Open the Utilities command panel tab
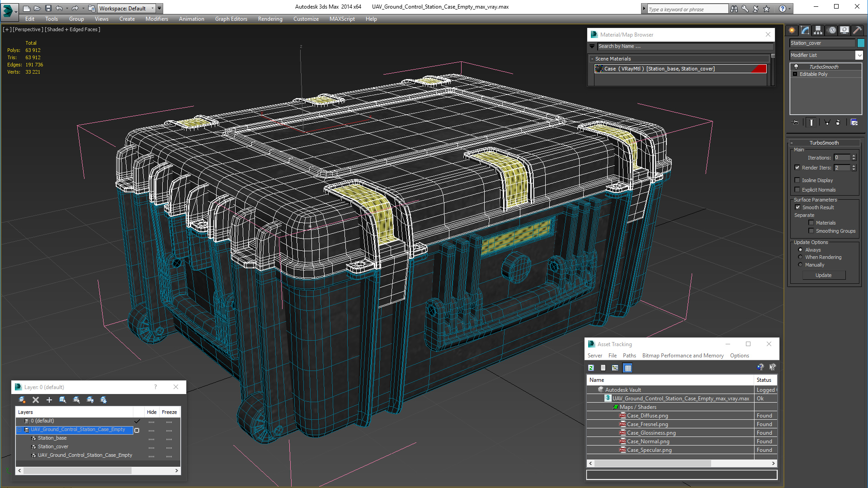Image resolution: width=868 pixels, height=488 pixels. point(858,30)
